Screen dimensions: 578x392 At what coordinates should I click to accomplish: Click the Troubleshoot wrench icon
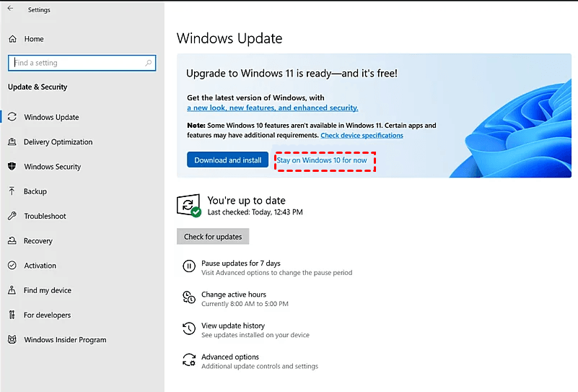[x=12, y=216]
